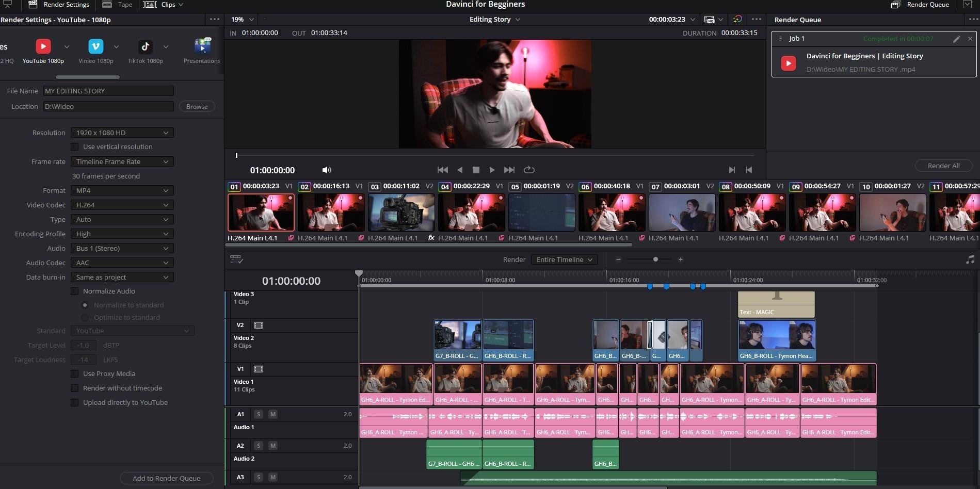
Task: Open the viewer zoom 19% dropdown
Action: click(x=242, y=19)
